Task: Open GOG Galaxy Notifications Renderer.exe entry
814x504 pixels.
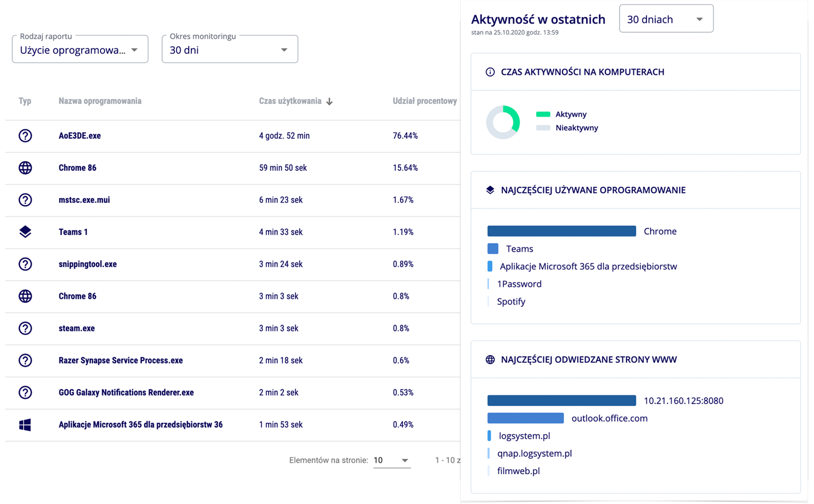Action: click(126, 393)
